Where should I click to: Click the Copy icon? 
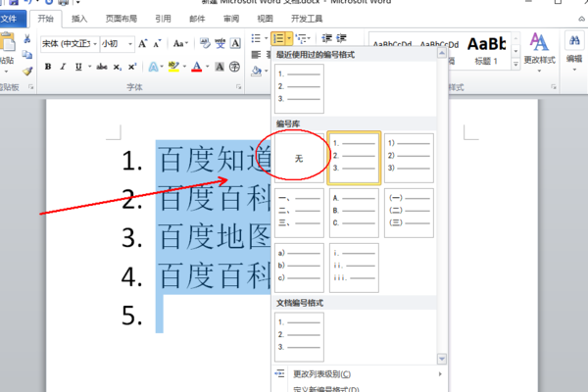point(27,55)
